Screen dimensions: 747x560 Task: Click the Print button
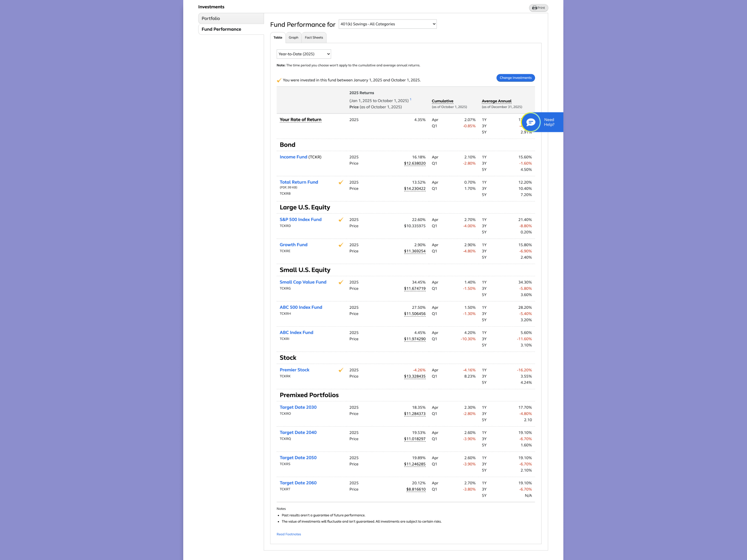(538, 8)
